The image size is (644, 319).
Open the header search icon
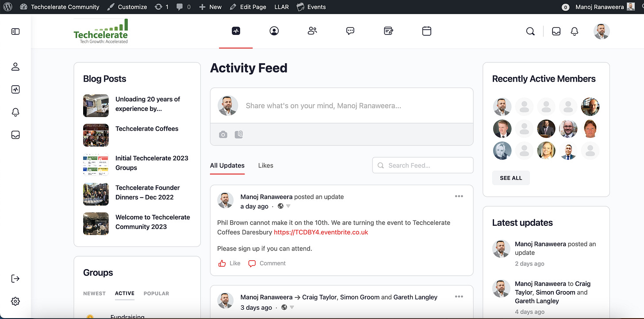point(530,31)
